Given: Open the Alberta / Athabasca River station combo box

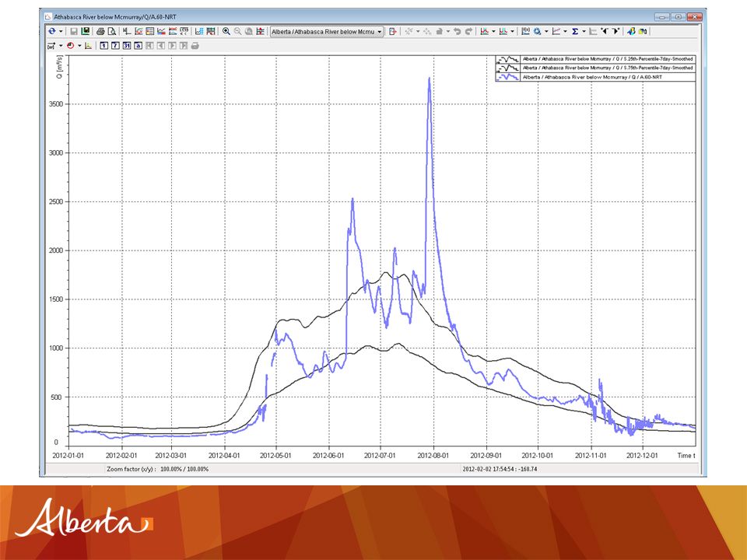Looking at the screenshot, I should click(327, 31).
